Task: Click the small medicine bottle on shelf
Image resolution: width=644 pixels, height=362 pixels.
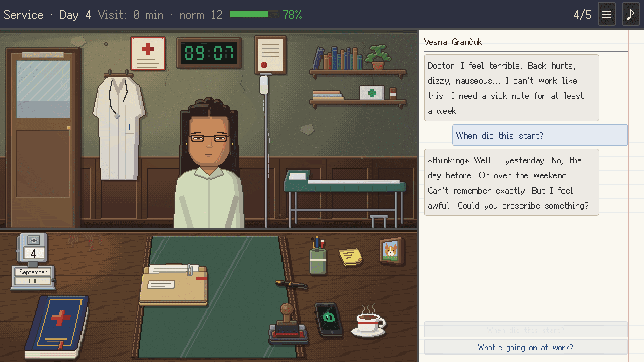Action: pos(393,94)
